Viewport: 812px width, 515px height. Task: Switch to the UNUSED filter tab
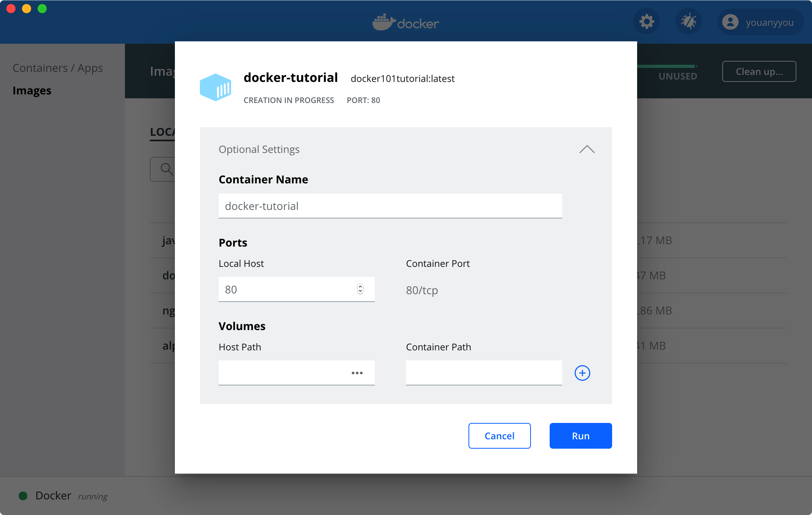678,76
